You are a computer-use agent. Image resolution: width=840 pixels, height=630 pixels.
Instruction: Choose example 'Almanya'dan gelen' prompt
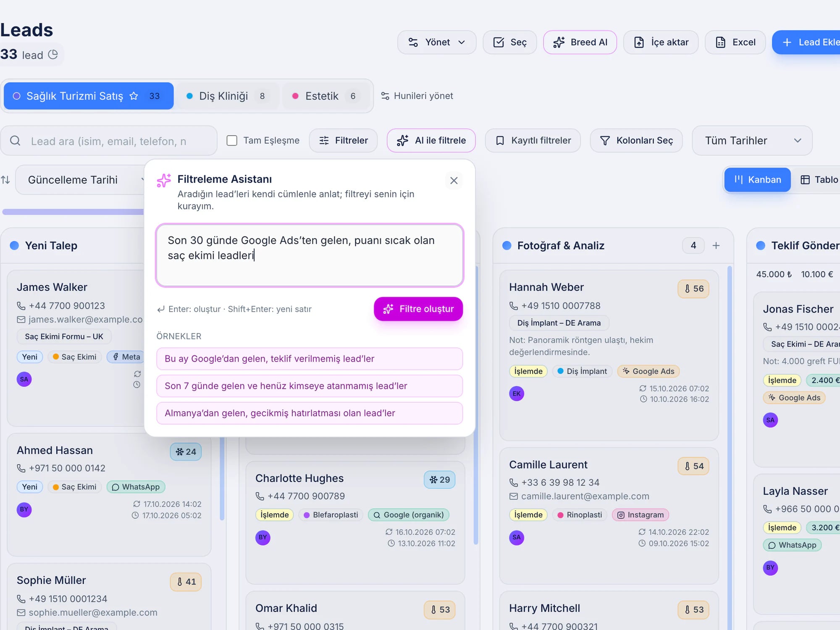pos(310,414)
